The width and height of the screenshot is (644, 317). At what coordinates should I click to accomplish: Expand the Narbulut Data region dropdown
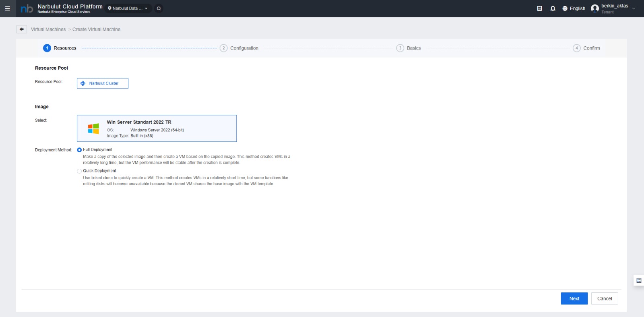pos(128,8)
